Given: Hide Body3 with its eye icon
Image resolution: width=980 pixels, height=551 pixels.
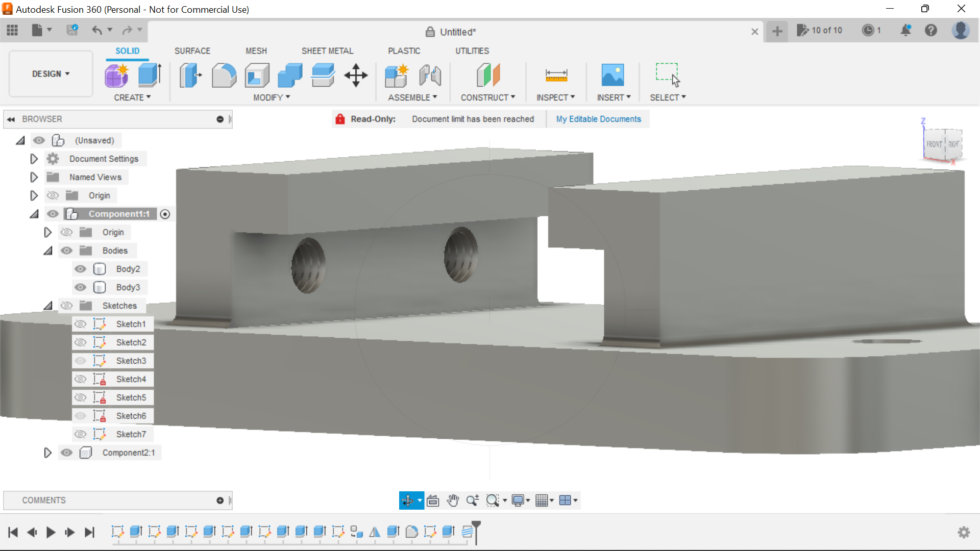Looking at the screenshot, I should pos(81,287).
